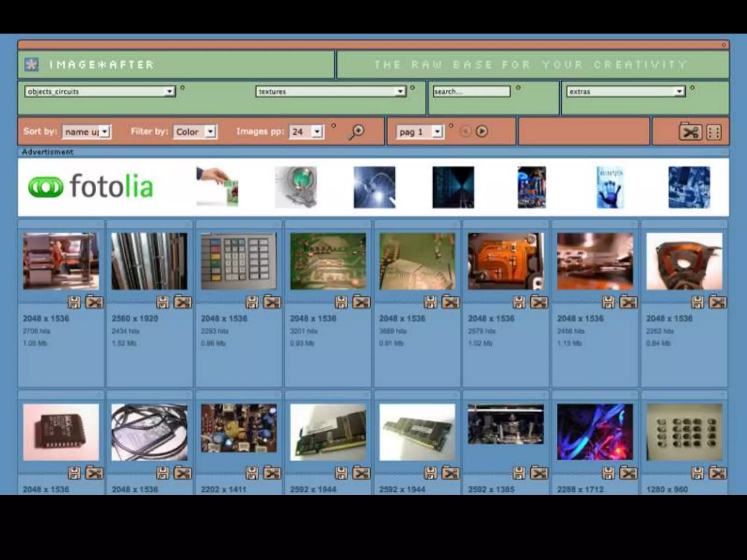Viewport: 747px width, 560px height.
Task: Add orange circuit image to lightbox
Action: pos(539,302)
